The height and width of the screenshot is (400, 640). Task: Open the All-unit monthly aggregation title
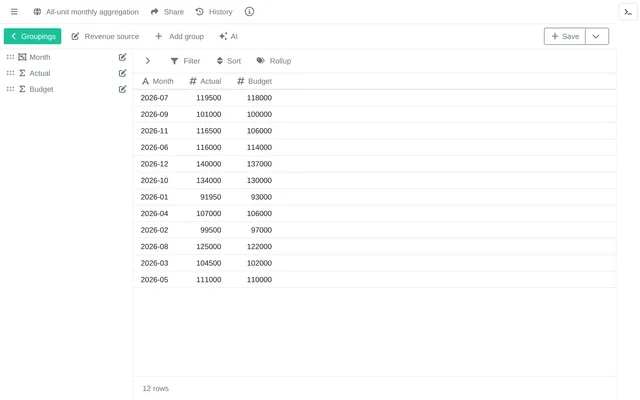pos(92,12)
